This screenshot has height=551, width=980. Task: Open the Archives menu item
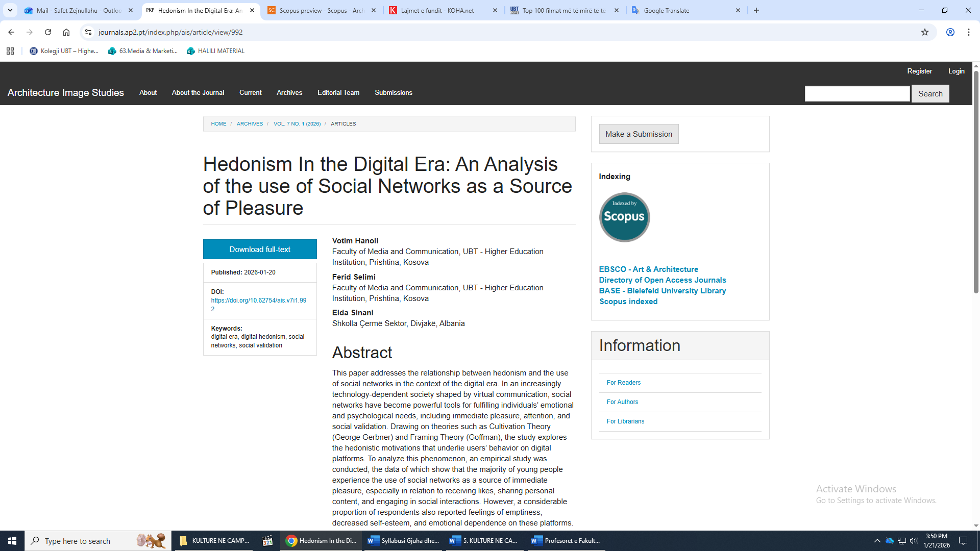289,92
